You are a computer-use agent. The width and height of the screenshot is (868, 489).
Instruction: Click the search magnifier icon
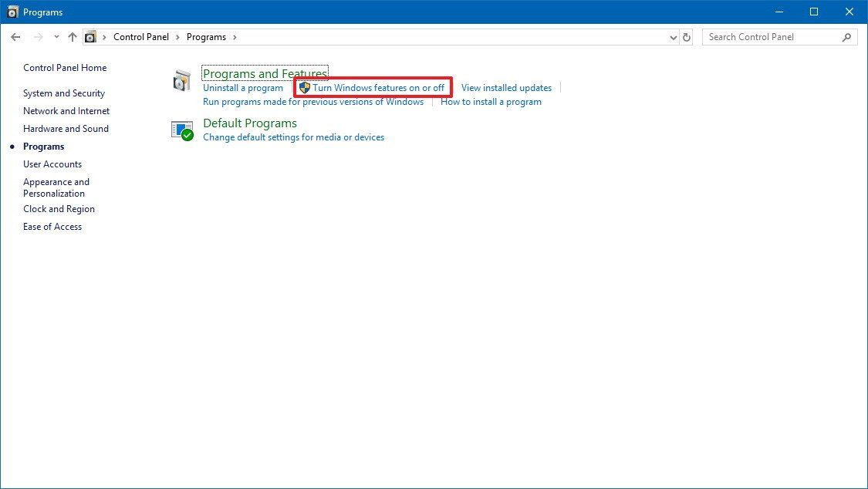click(846, 36)
